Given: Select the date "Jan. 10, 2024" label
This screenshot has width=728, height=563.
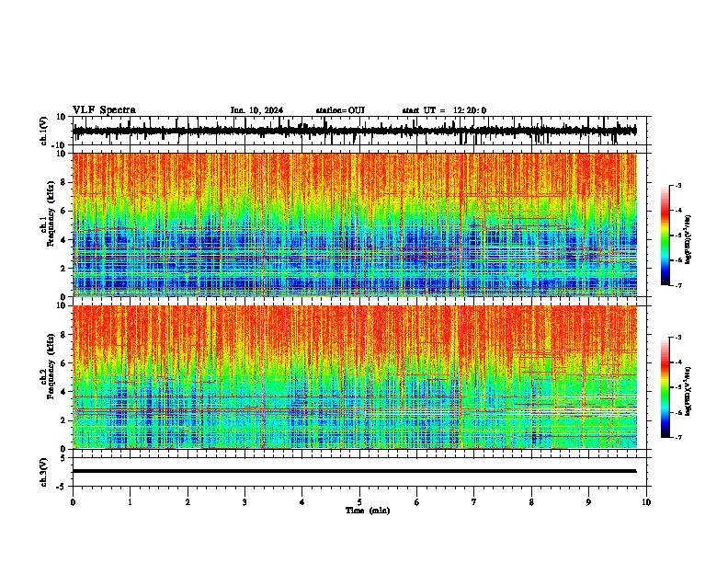Looking at the screenshot, I should (256, 110).
